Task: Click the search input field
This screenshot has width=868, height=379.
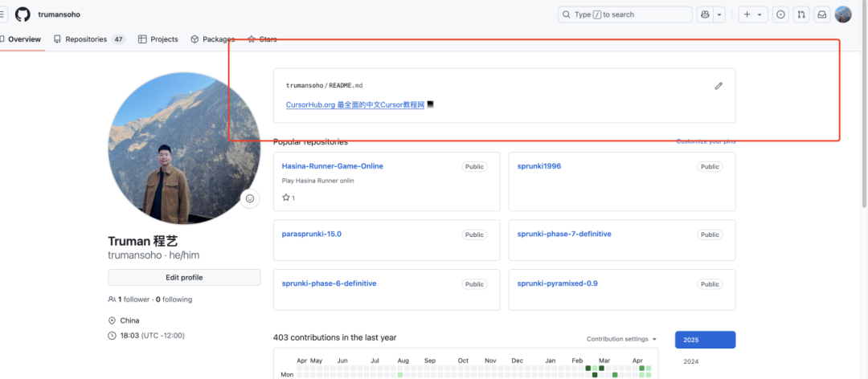Action: pos(625,14)
